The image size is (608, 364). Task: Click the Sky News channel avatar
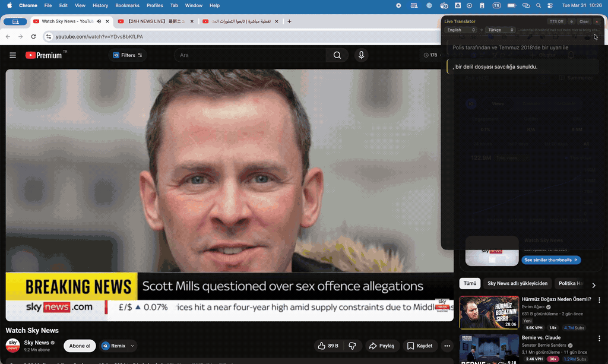13,345
